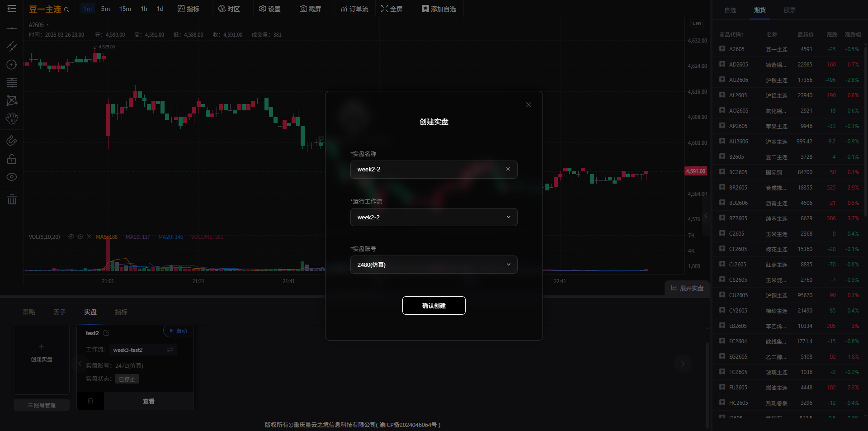The height and width of the screenshot is (431, 868).
Task: Click the 确认创建 button
Action: coord(434,306)
